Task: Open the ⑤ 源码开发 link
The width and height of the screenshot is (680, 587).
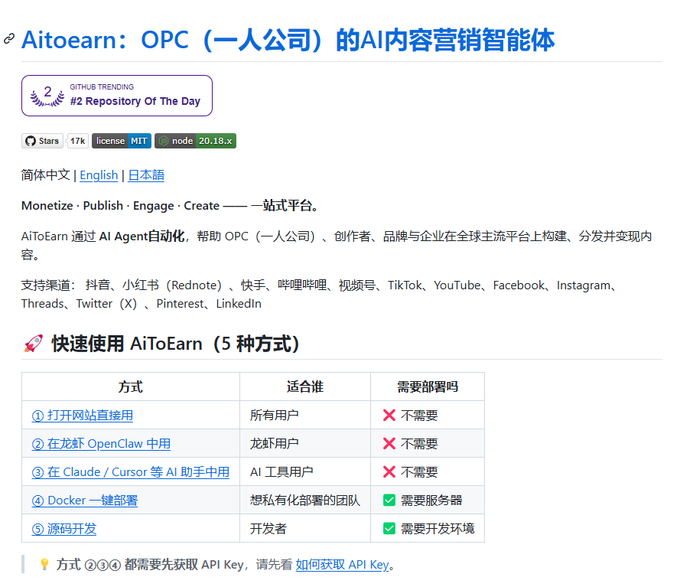Action: click(64, 528)
